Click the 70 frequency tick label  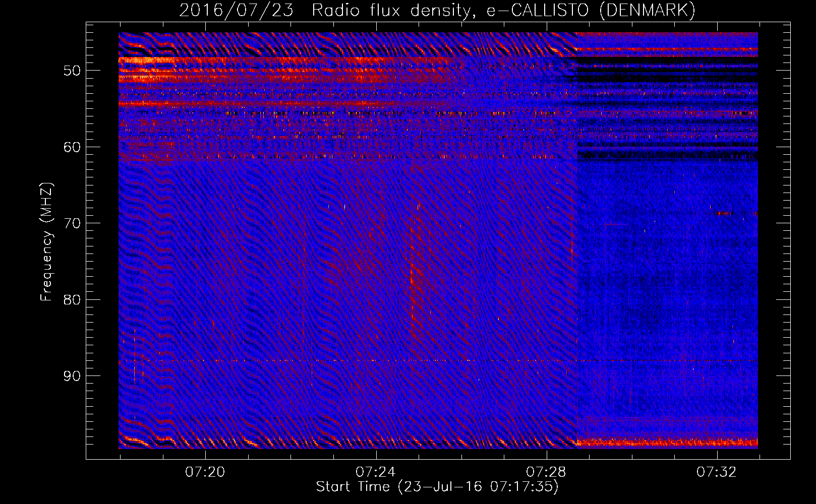pyautogui.click(x=72, y=223)
